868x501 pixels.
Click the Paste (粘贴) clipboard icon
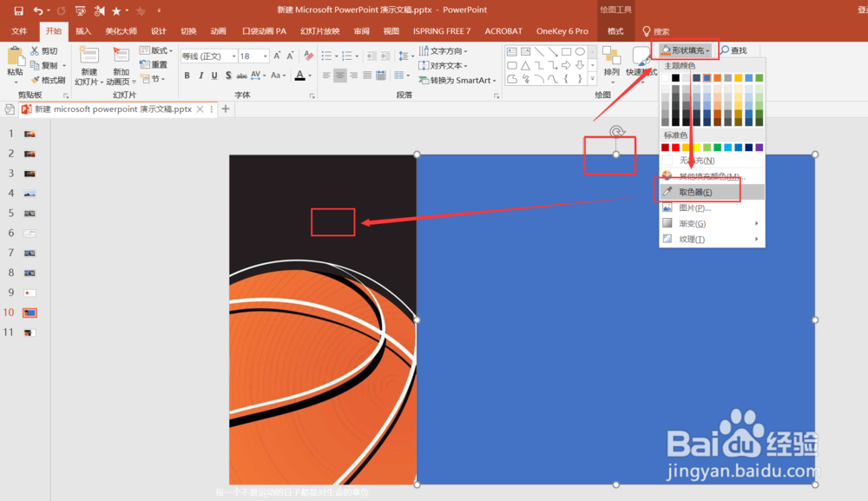click(x=15, y=56)
